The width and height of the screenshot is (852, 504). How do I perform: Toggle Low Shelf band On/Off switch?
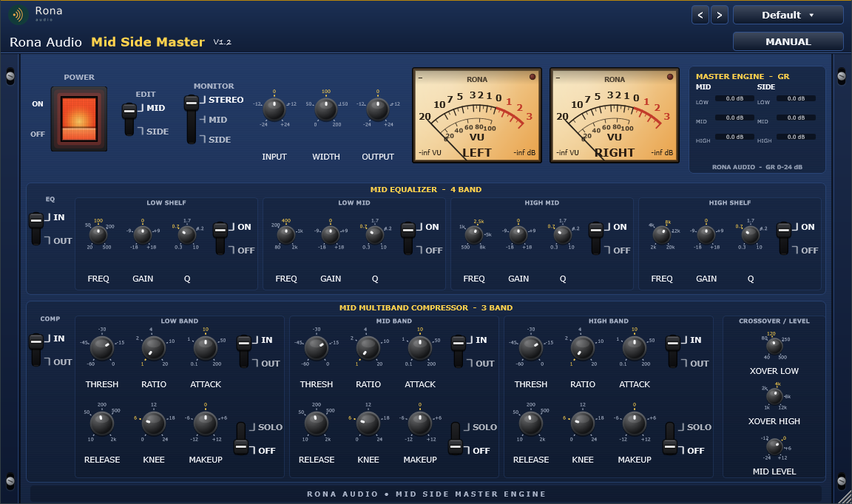click(220, 239)
